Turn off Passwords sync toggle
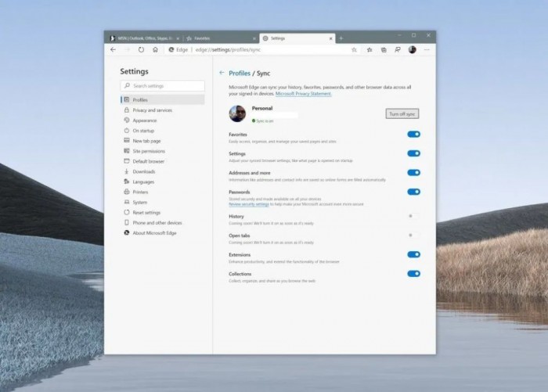548x392 pixels. pyautogui.click(x=413, y=192)
